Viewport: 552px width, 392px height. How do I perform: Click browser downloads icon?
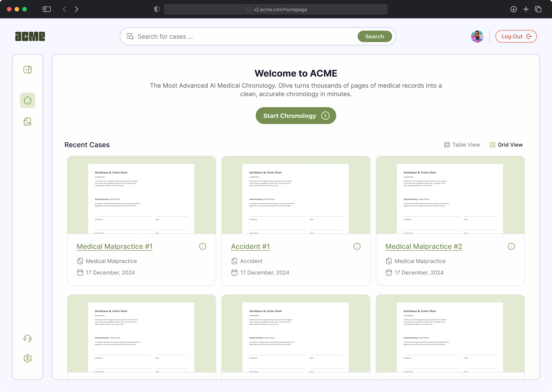pyautogui.click(x=513, y=9)
